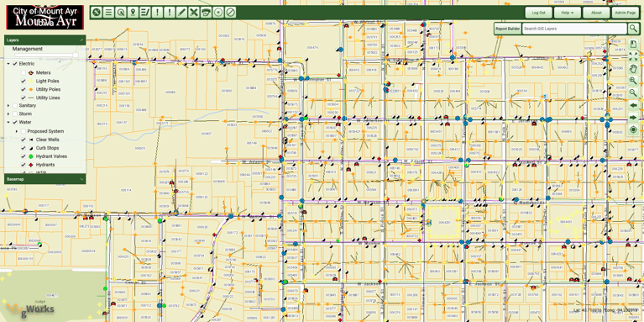The width and height of the screenshot is (644, 322).
Task: Click the Search GIS Layers field
Action: (574, 29)
